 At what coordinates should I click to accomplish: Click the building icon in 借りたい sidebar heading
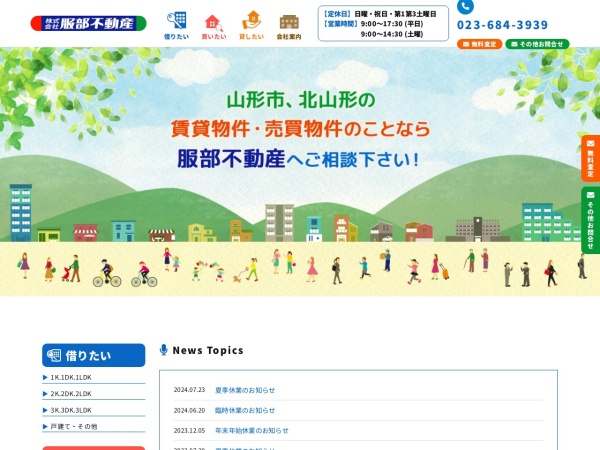click(54, 355)
